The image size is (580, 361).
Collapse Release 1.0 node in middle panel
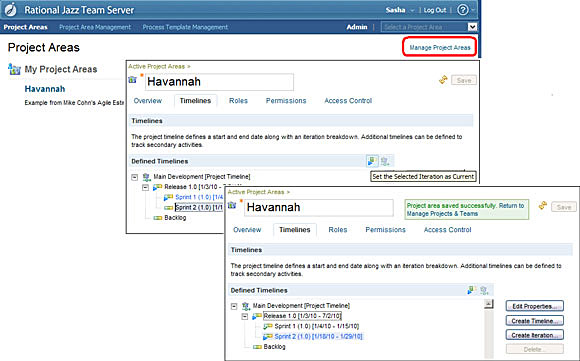pyautogui.click(x=146, y=187)
